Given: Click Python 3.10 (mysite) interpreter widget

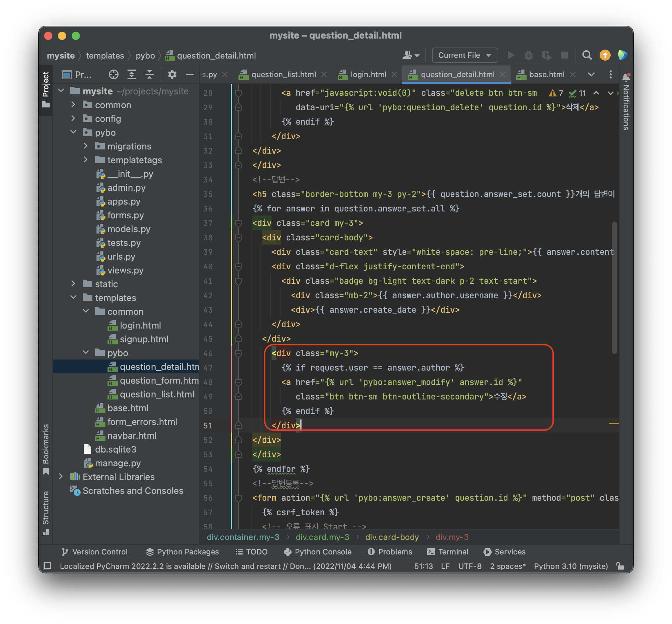Looking at the screenshot, I should click(571, 566).
